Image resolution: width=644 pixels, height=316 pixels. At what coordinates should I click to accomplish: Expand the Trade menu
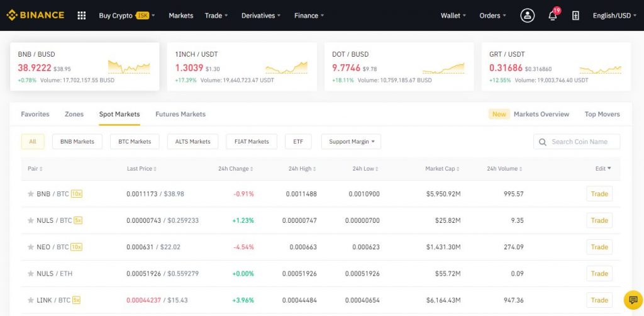pos(216,16)
